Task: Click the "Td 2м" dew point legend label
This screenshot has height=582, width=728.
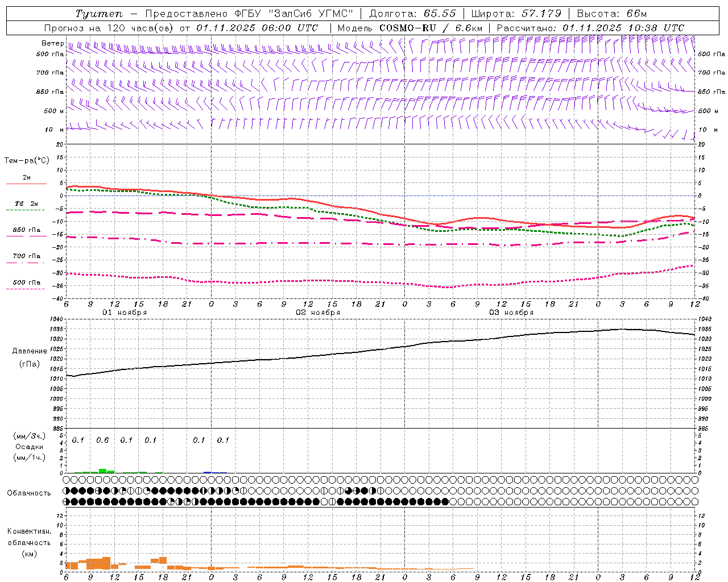Action: (x=27, y=203)
